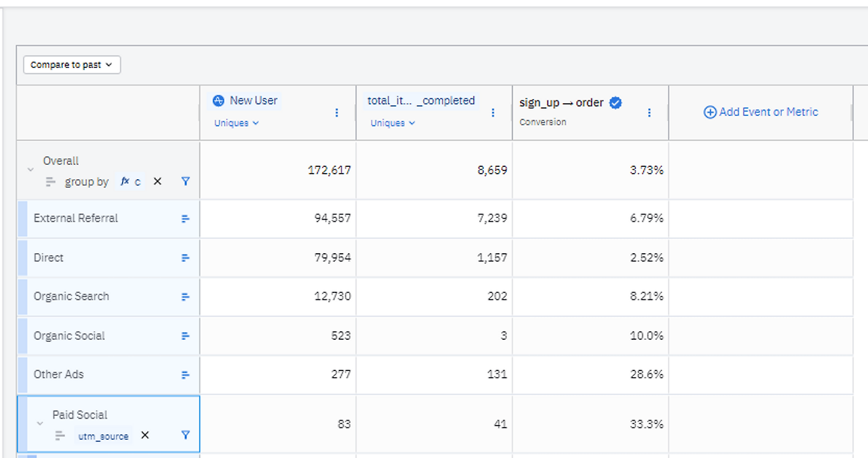Open sign_up to order column options
868x458 pixels.
click(649, 113)
